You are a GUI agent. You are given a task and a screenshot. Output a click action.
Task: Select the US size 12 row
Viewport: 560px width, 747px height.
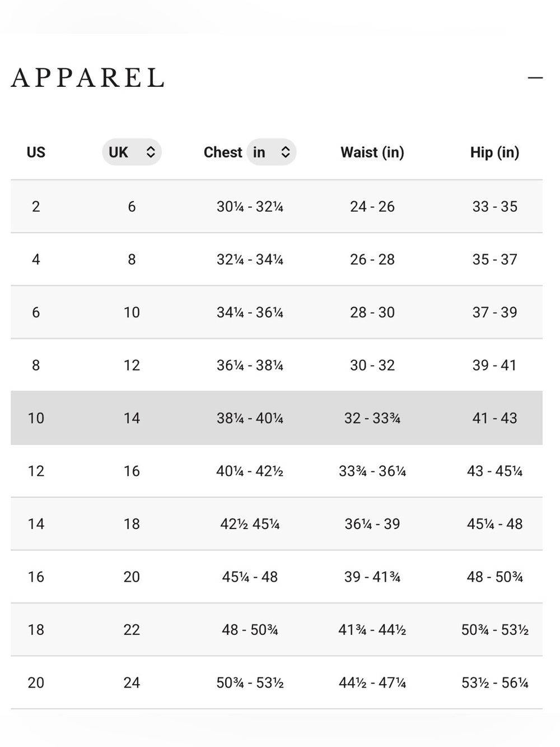click(x=277, y=471)
